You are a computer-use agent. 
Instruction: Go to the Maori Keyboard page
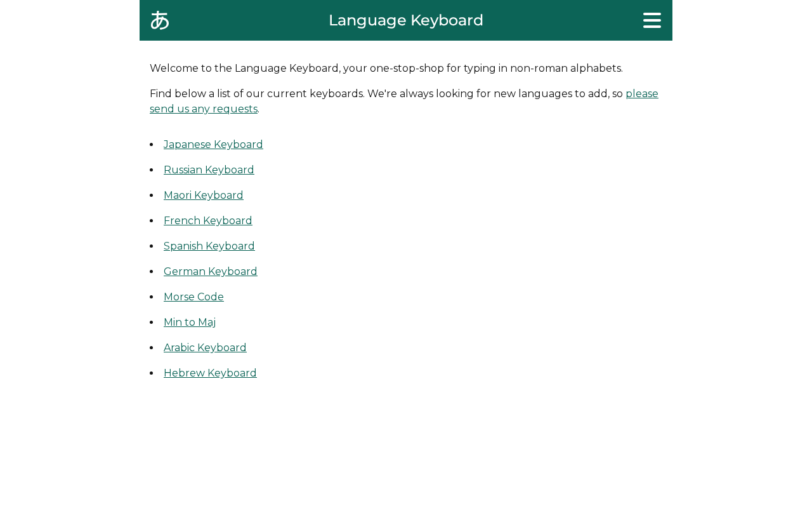(x=204, y=195)
